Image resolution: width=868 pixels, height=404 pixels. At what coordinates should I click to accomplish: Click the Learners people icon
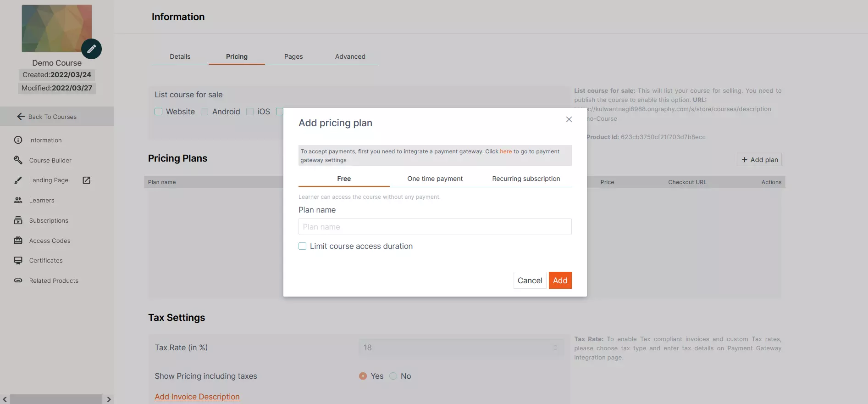point(18,200)
